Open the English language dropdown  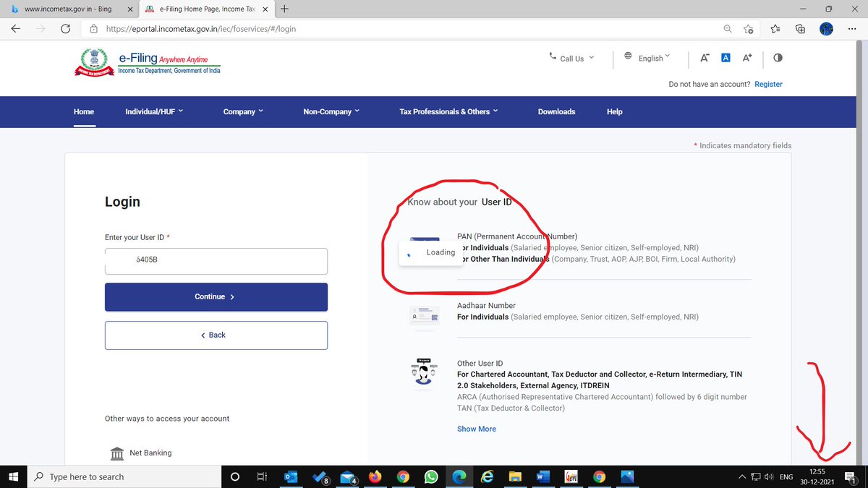point(647,58)
